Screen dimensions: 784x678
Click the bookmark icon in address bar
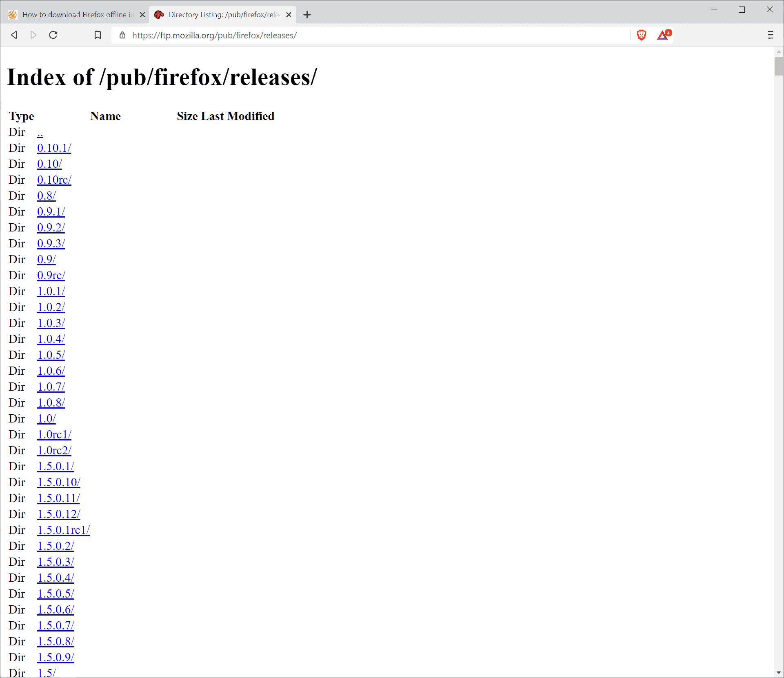click(x=97, y=36)
